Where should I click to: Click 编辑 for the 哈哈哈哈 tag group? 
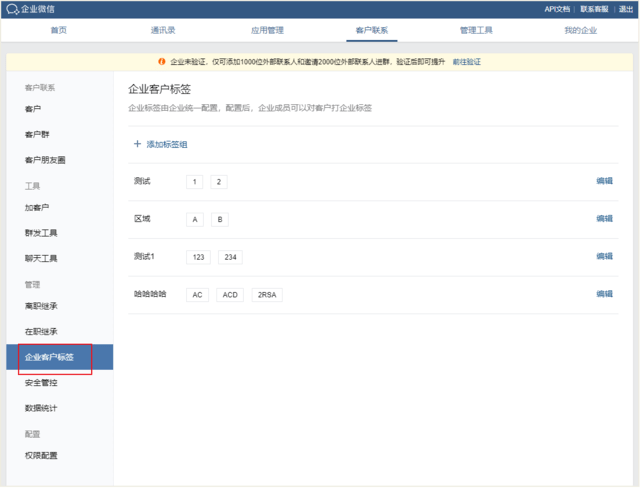[x=604, y=295]
